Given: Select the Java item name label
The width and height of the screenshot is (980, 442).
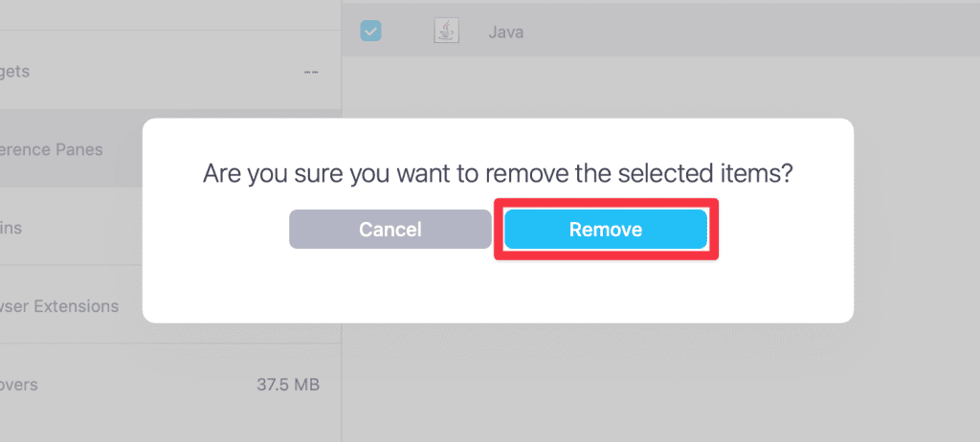Looking at the screenshot, I should [505, 33].
